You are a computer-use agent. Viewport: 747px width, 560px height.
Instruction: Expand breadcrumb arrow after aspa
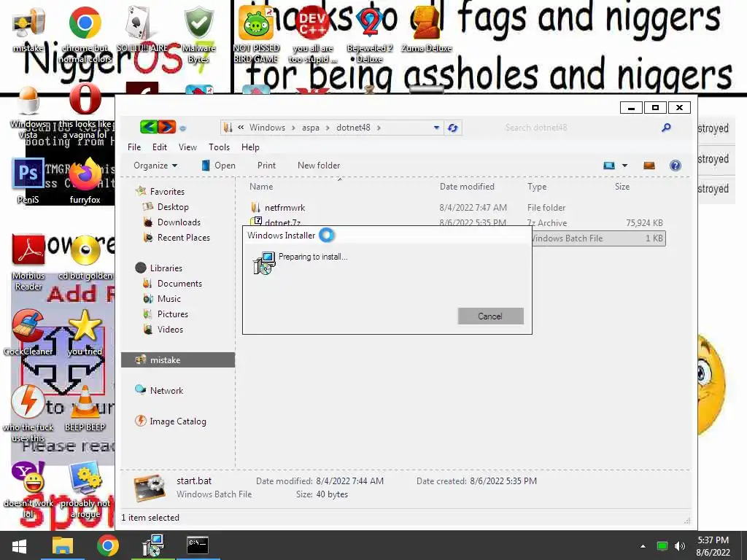[x=328, y=128]
